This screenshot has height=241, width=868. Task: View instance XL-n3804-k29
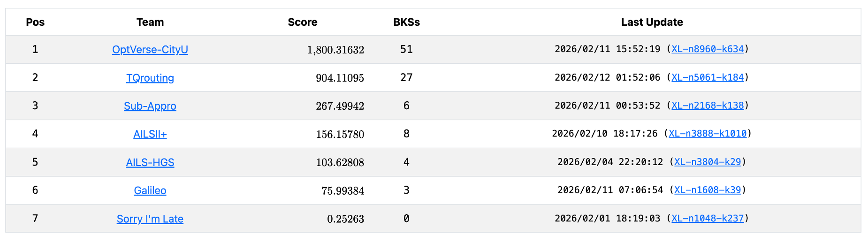point(707,162)
